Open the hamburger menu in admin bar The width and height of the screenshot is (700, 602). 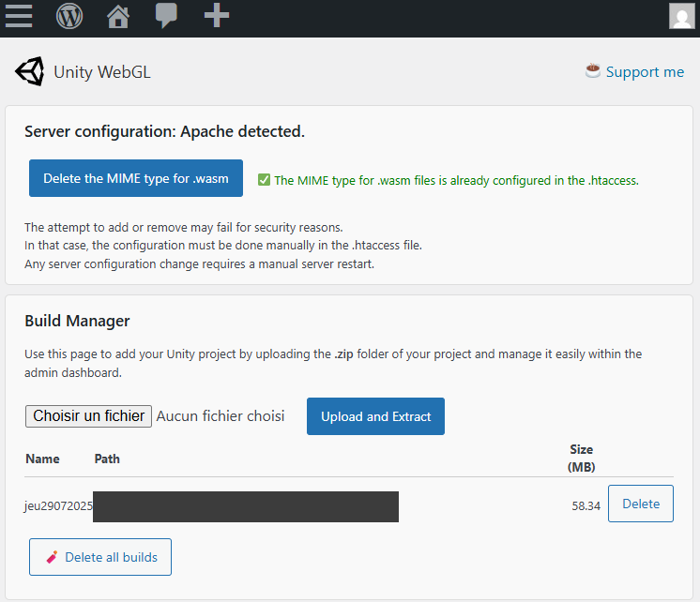(x=19, y=16)
